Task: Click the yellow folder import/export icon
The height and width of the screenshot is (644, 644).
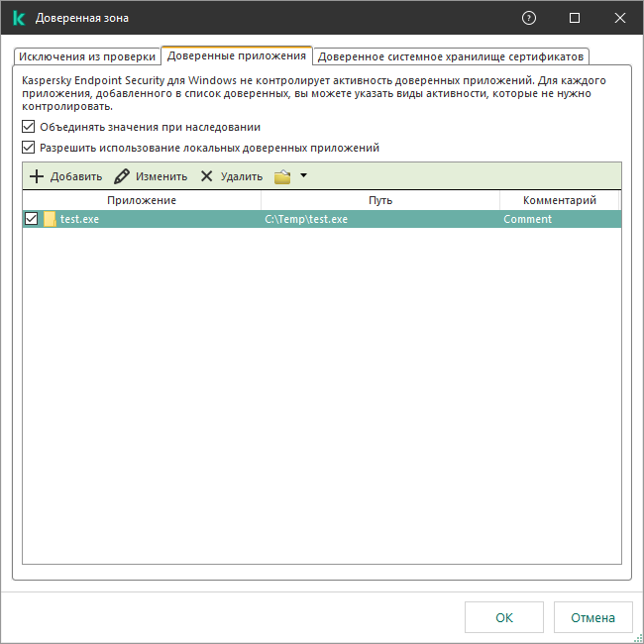Action: pos(282,176)
